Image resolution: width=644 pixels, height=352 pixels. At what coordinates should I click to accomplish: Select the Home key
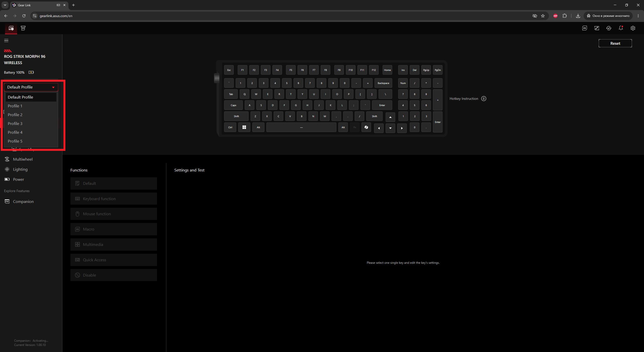[387, 70]
